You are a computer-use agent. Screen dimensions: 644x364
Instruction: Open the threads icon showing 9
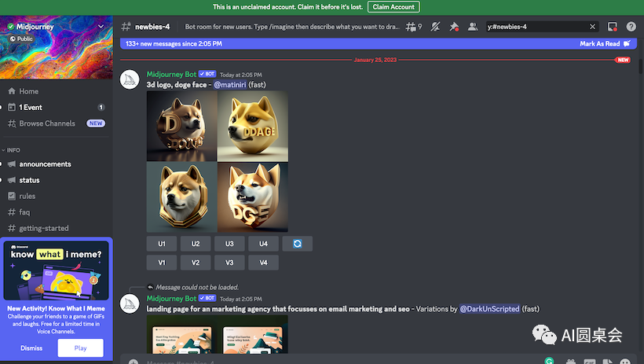tap(413, 27)
